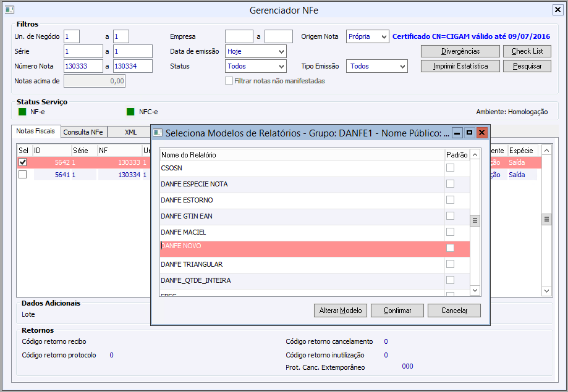Click the first Empresa input field

(x=239, y=36)
